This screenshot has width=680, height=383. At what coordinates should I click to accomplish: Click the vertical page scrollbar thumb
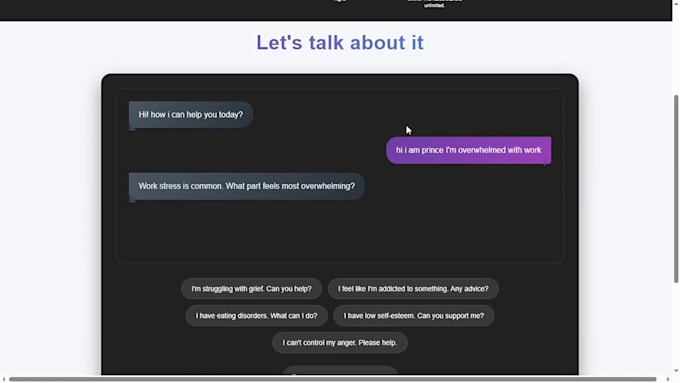(676, 189)
